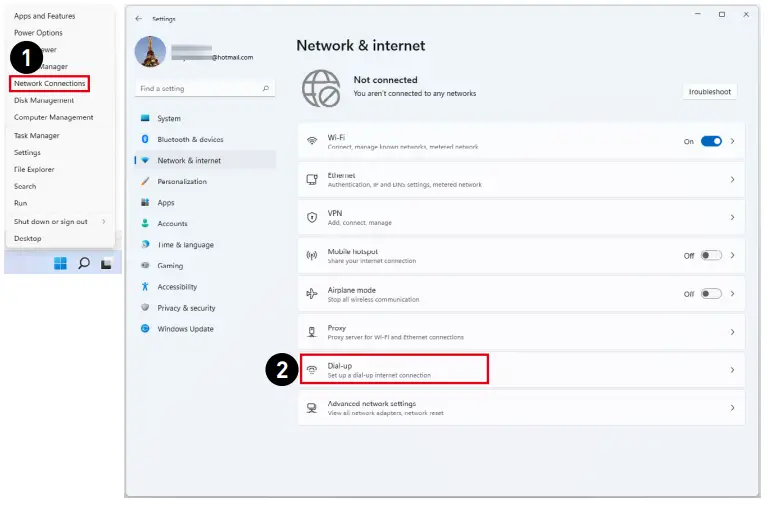Enable the Mobile hotspot toggle
Screen dimensions: 769x507
(x=711, y=255)
